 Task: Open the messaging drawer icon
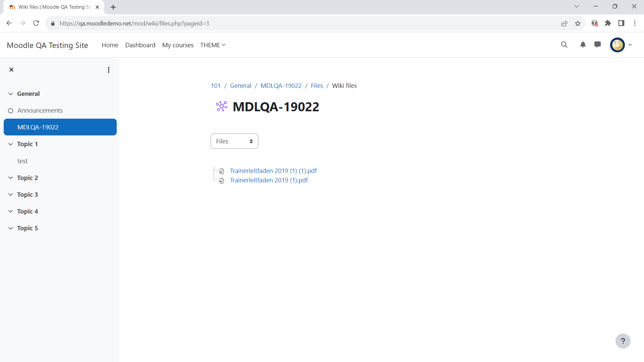[597, 45]
